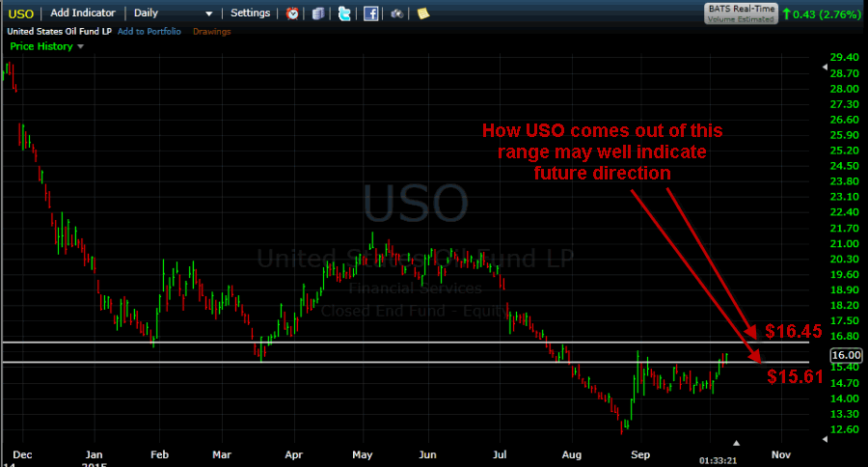Click the Nov date axis label

(x=781, y=454)
